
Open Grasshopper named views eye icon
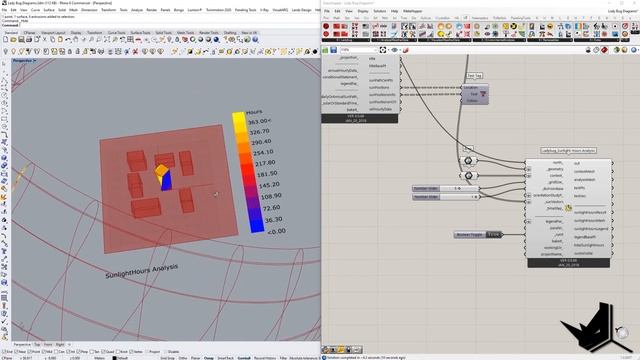pyautogui.click(x=394, y=50)
